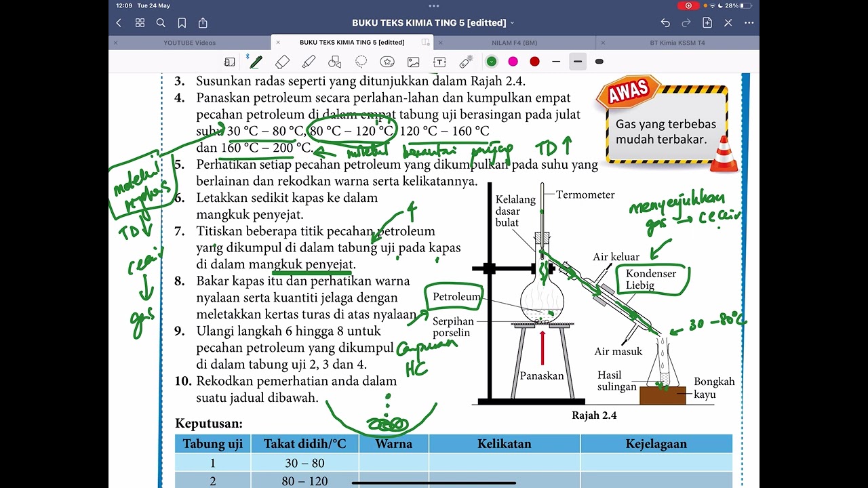This screenshot has width=868, height=488.
Task: Tap the 12:09 clock in status bar
Action: coord(124,5)
